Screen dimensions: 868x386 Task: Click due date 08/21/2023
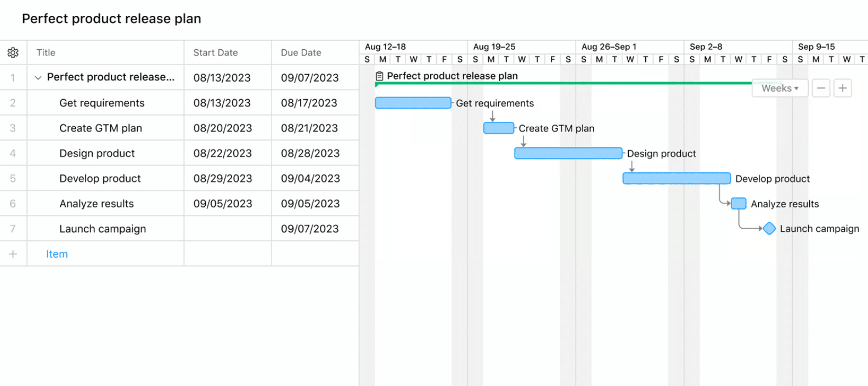(315, 128)
